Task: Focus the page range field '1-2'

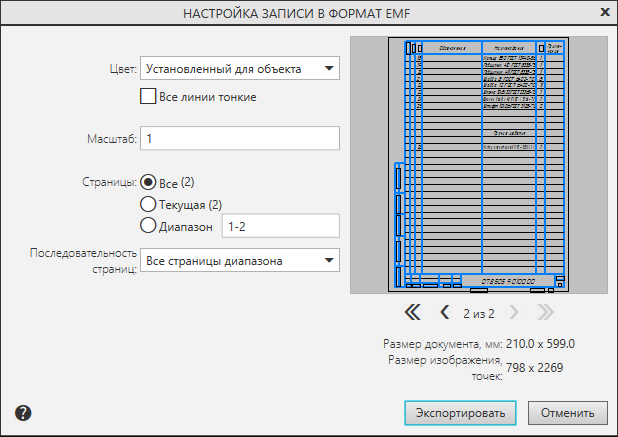Action: [280, 227]
